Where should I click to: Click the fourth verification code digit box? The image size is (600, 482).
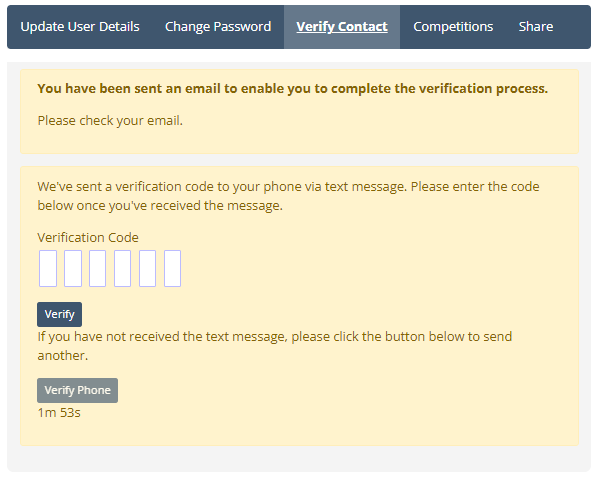pyautogui.click(x=123, y=269)
